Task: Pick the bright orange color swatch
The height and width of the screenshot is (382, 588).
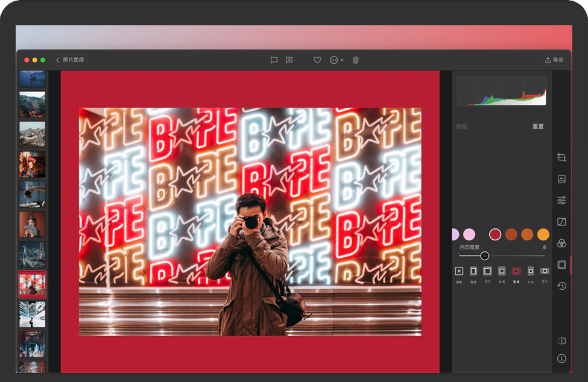Action: click(543, 234)
